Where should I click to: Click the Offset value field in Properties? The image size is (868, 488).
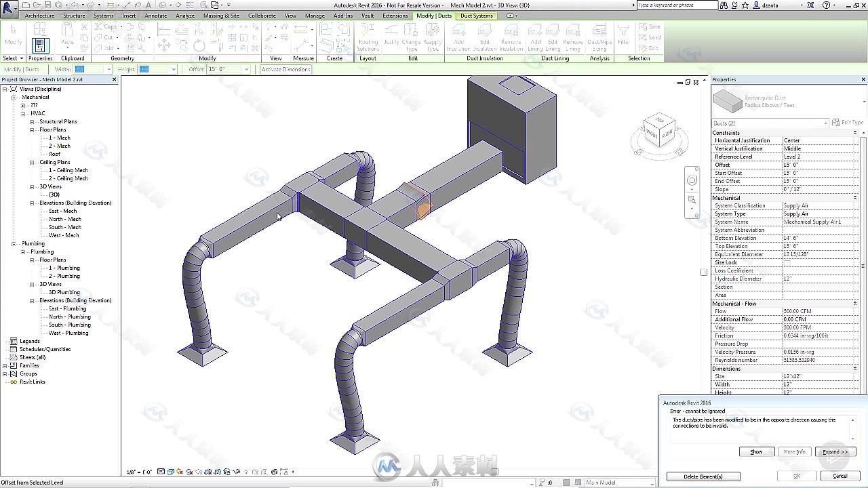coord(820,165)
